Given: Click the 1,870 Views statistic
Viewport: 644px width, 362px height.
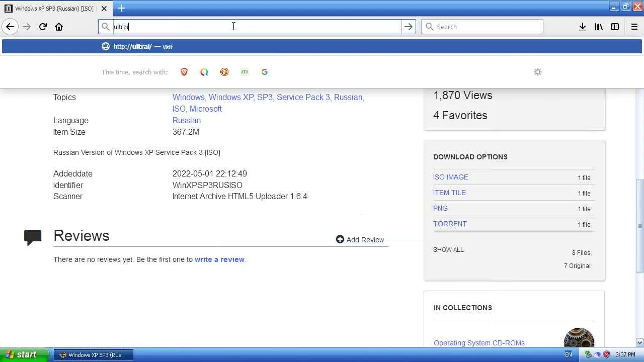Looking at the screenshot, I should 463,96.
